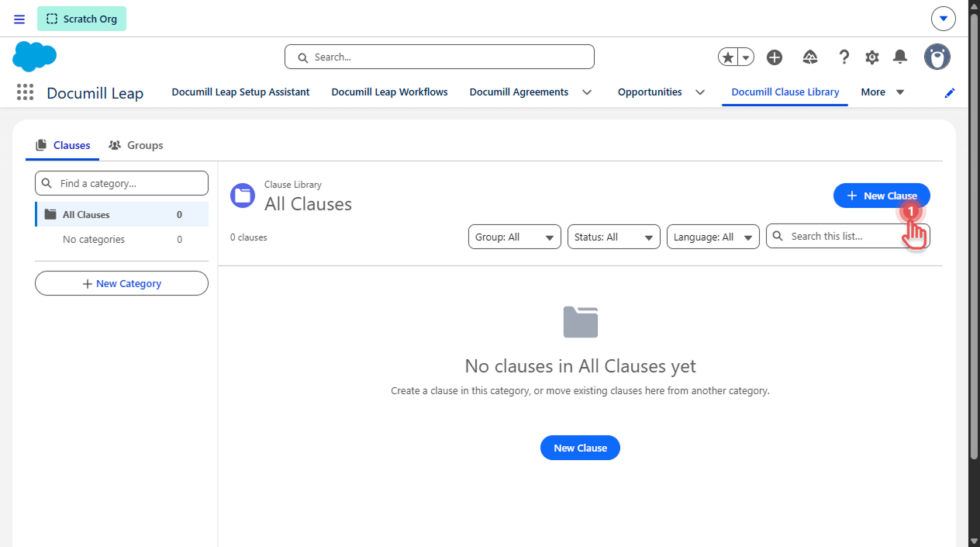Edit navigation items with pencil icon
Image resolution: width=980 pixels, height=547 pixels.
pyautogui.click(x=950, y=93)
